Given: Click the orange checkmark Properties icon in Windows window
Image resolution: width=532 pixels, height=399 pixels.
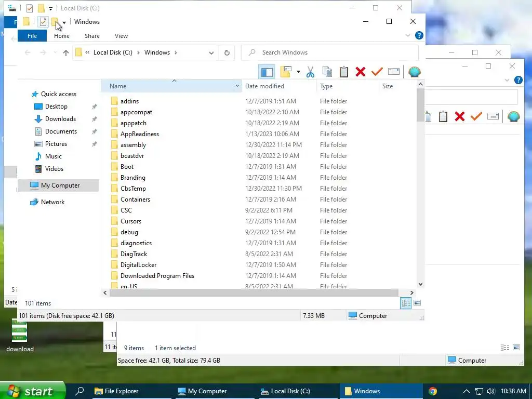Looking at the screenshot, I should pyautogui.click(x=377, y=72).
